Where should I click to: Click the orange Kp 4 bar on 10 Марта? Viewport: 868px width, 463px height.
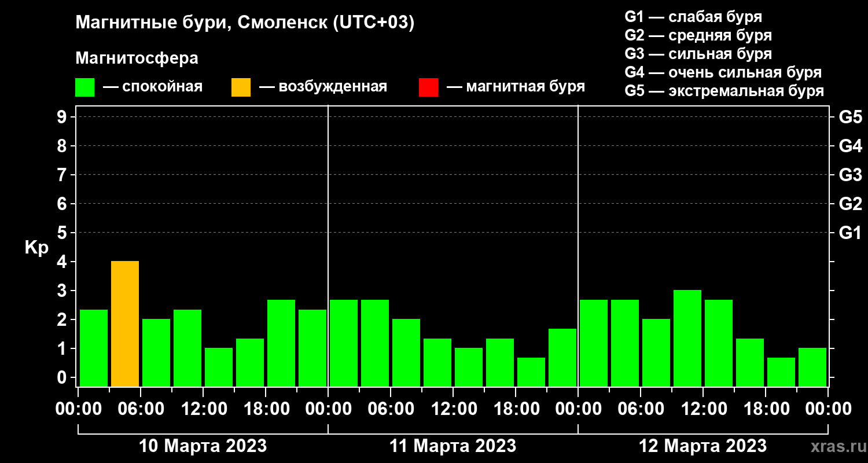click(125, 324)
